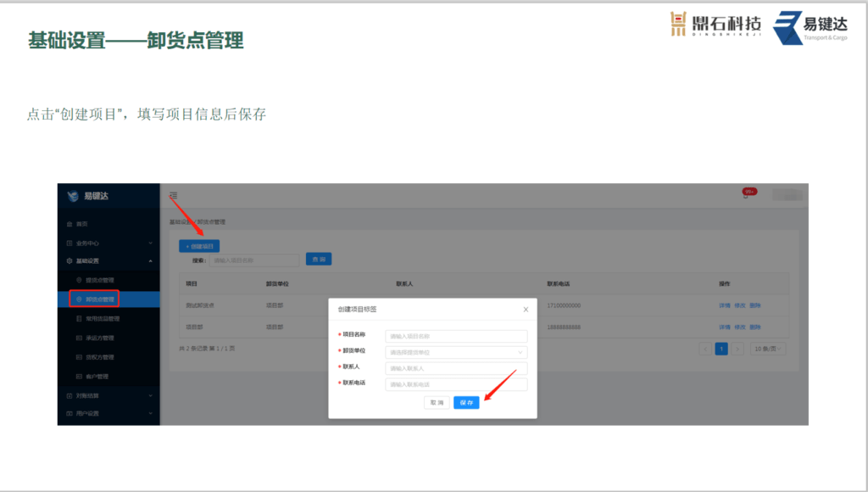Open 详情 for the 18888888888 row
Viewport: 868px width, 492px height.
[724, 327]
